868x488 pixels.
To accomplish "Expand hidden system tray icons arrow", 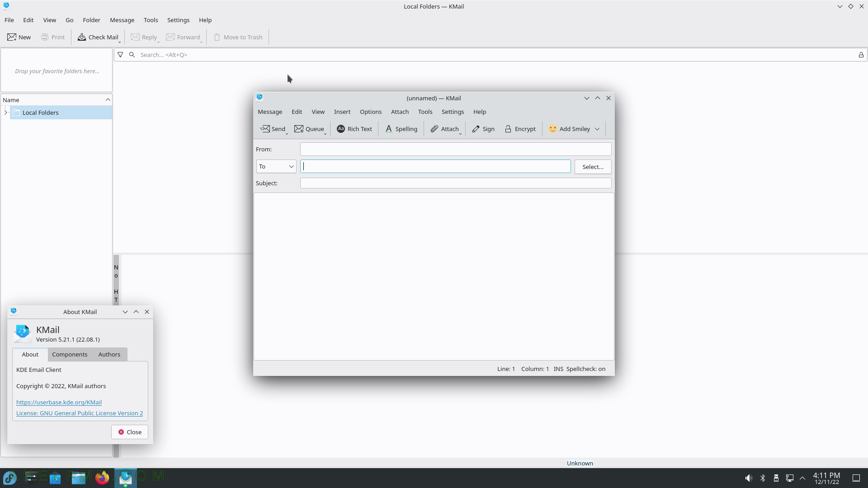I will [x=803, y=478].
